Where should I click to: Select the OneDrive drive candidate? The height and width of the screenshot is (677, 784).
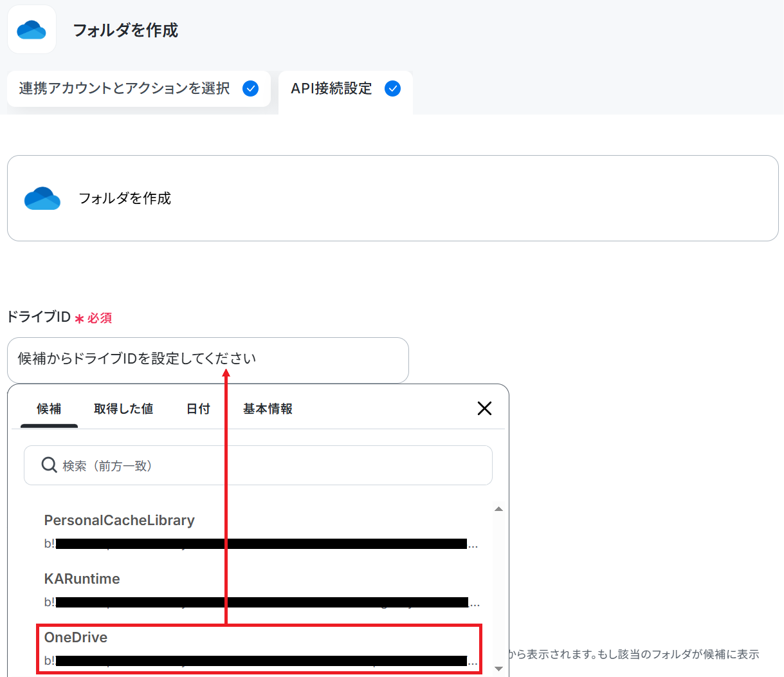259,649
